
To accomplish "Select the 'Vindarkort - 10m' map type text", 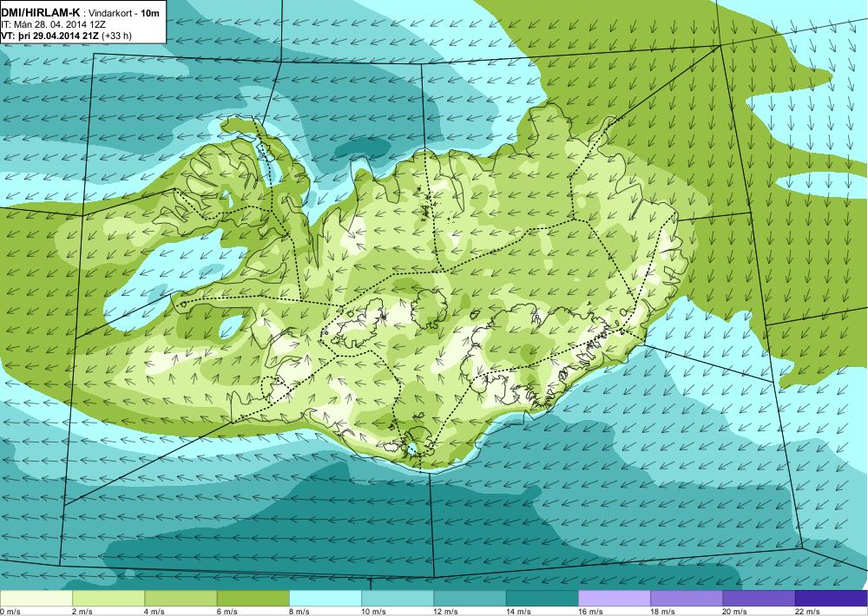I will [x=123, y=13].
